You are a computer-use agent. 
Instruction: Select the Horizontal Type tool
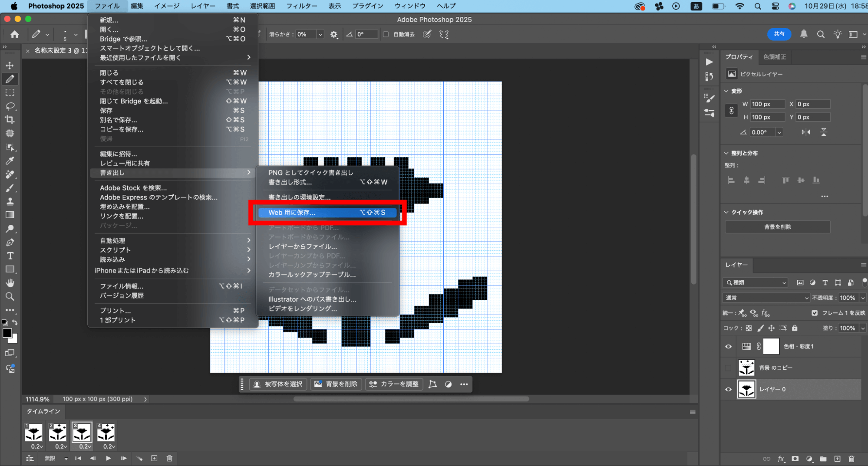[10, 256]
